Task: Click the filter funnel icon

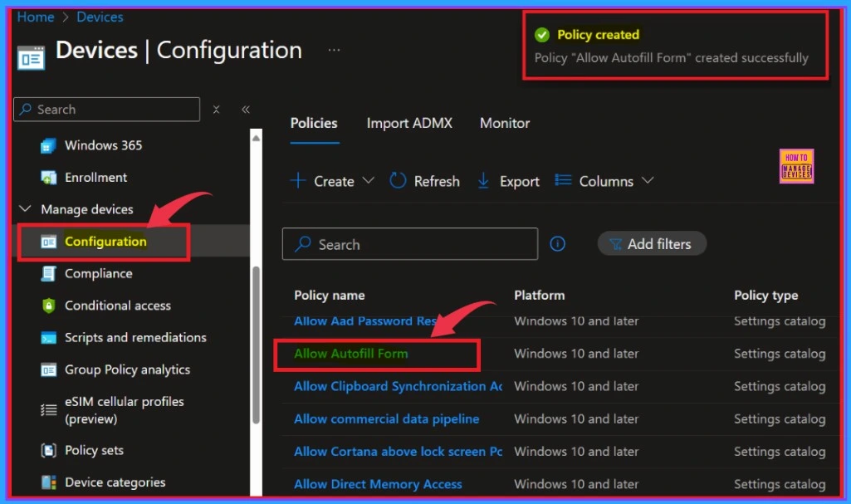Action: (x=615, y=244)
